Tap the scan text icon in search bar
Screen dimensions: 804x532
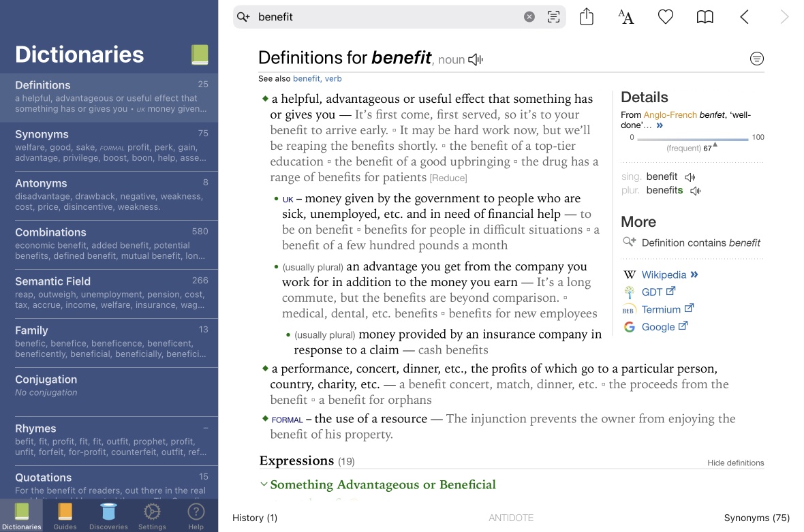553,17
